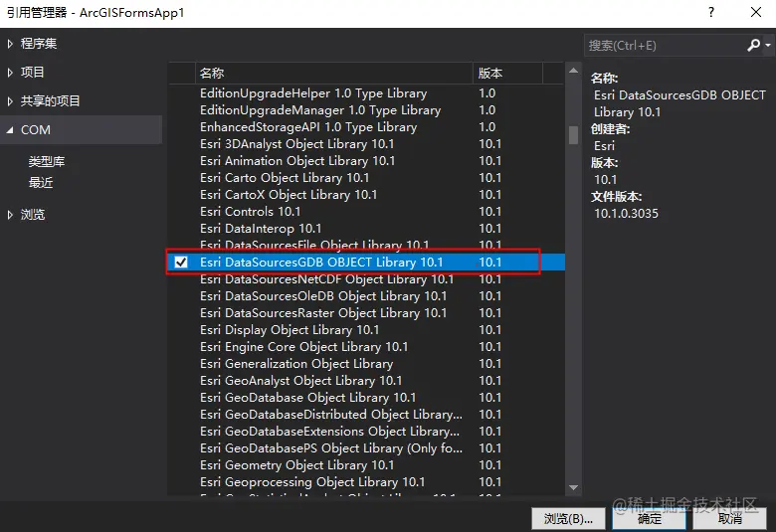Open the 程序集 category
Viewport: 776px width, 532px height.
39,44
